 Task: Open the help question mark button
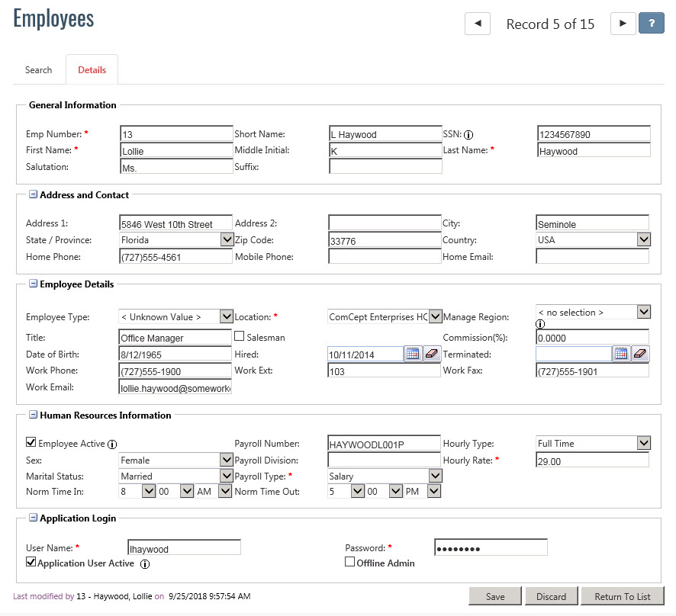651,24
